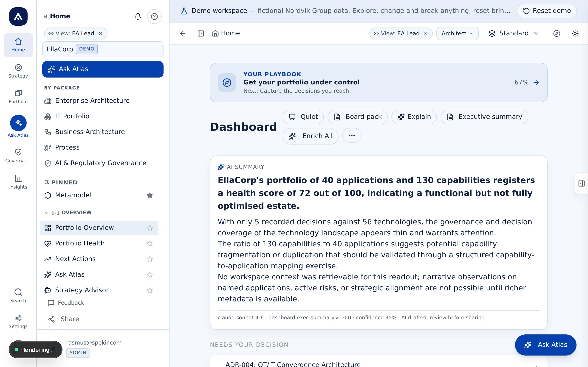Viewport: 588px width, 367px height.
Task: Toggle light theme sun icon
Action: click(575, 33)
